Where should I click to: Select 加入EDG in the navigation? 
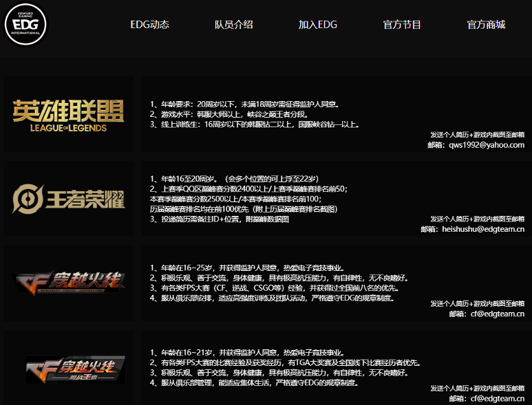point(317,25)
